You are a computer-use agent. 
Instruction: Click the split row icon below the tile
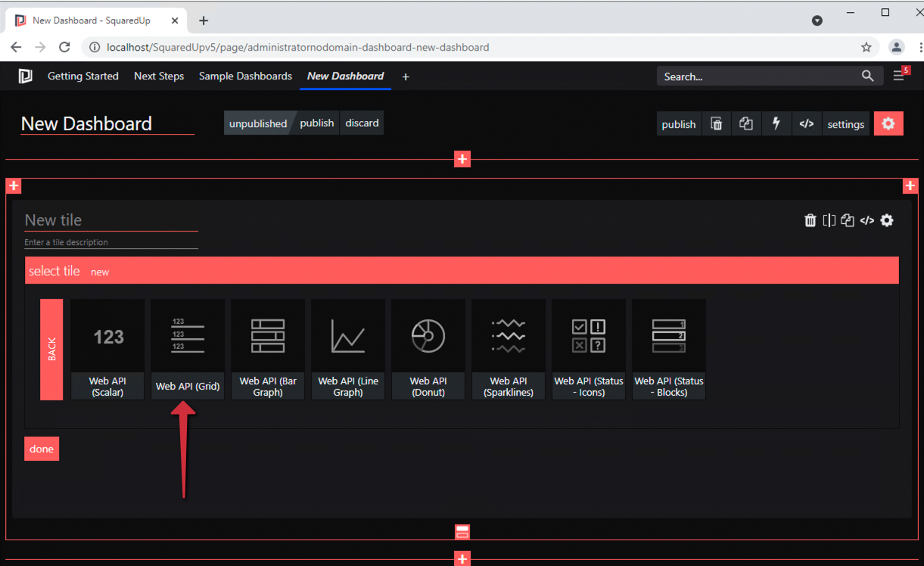462,532
